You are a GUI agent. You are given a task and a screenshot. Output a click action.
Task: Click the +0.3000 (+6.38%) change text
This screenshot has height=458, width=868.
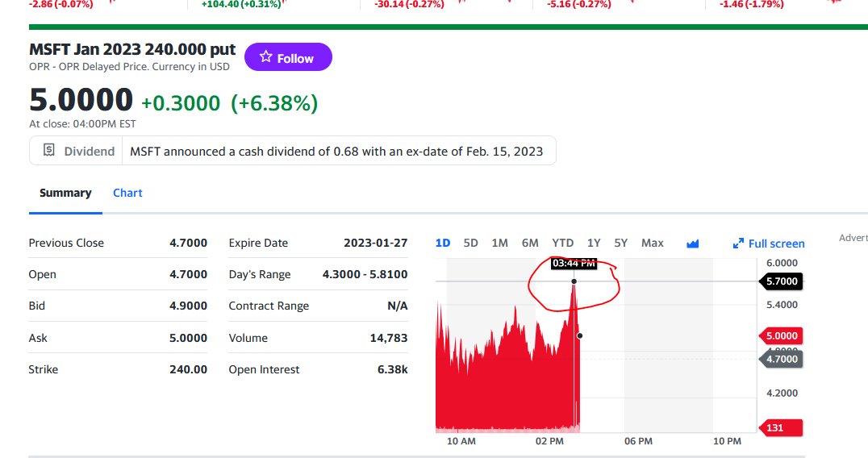229,103
